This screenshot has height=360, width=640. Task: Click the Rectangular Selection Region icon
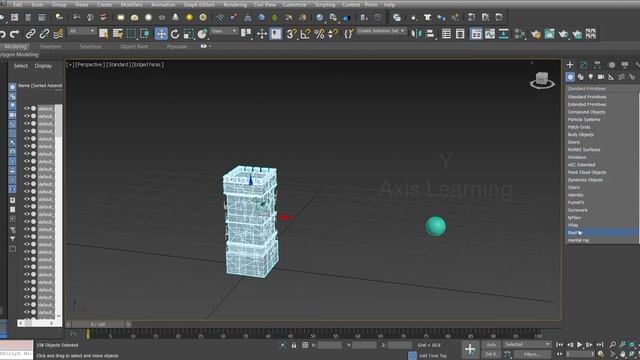(x=131, y=34)
